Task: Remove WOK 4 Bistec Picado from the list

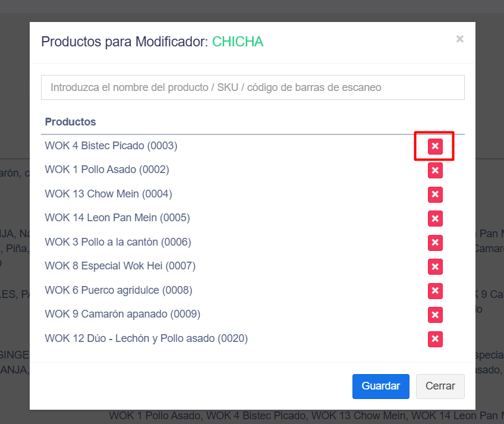Action: (435, 146)
